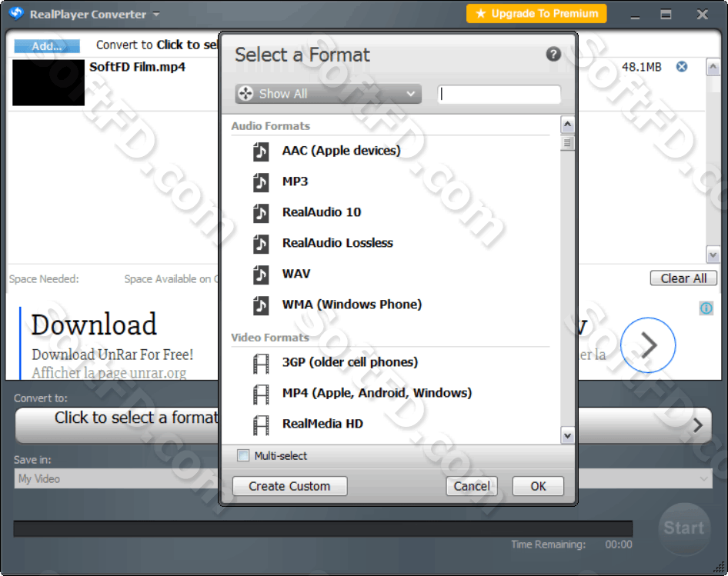Click the Create Custom button
Image resolution: width=728 pixels, height=576 pixels.
pyautogui.click(x=289, y=486)
